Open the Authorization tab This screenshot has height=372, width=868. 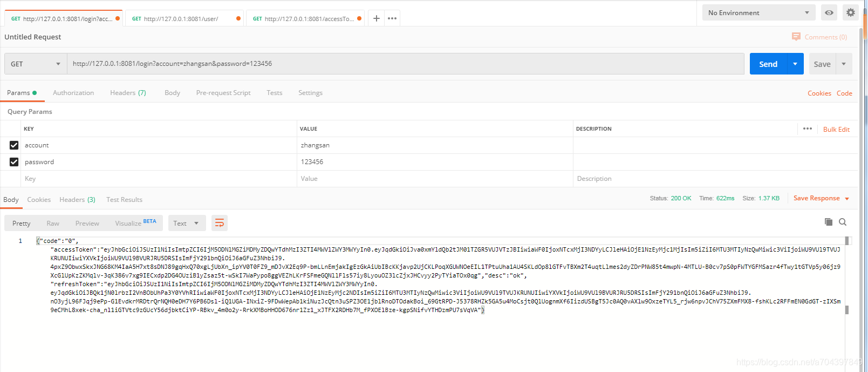point(73,93)
